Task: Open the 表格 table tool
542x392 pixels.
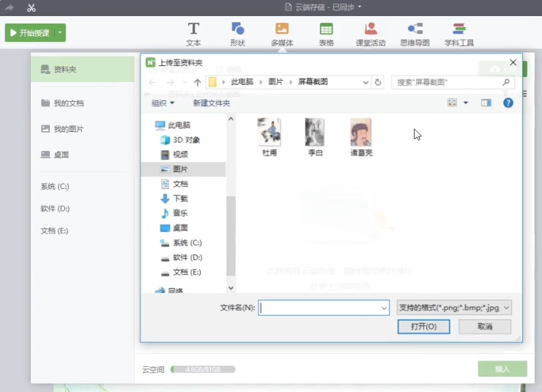Action: [x=326, y=34]
